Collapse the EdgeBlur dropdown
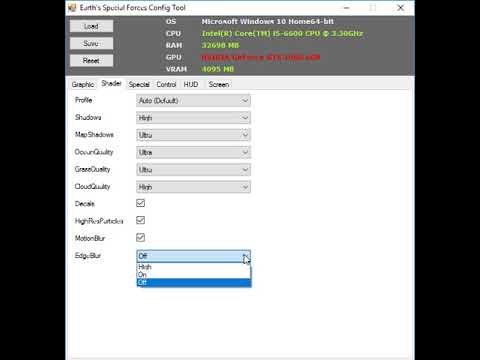Screen dimensions: 480x360 [193, 256]
